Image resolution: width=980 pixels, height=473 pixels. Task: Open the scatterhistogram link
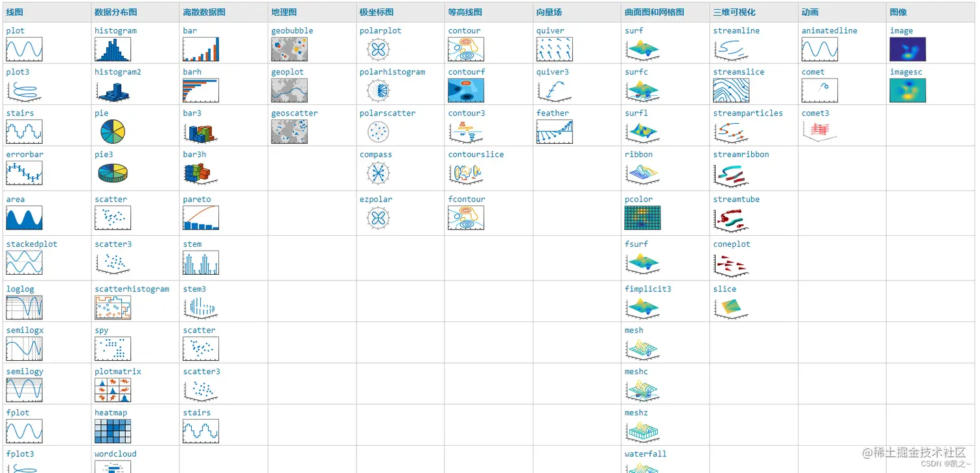tap(132, 289)
